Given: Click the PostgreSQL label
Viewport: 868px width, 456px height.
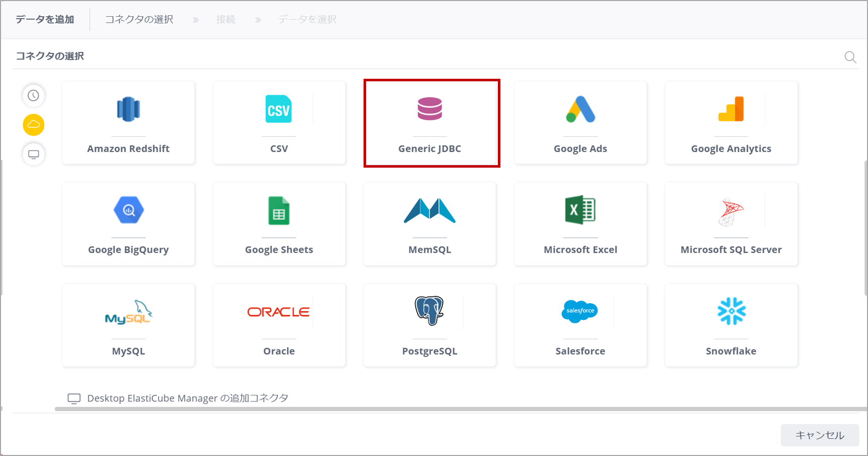Looking at the screenshot, I should (430, 351).
